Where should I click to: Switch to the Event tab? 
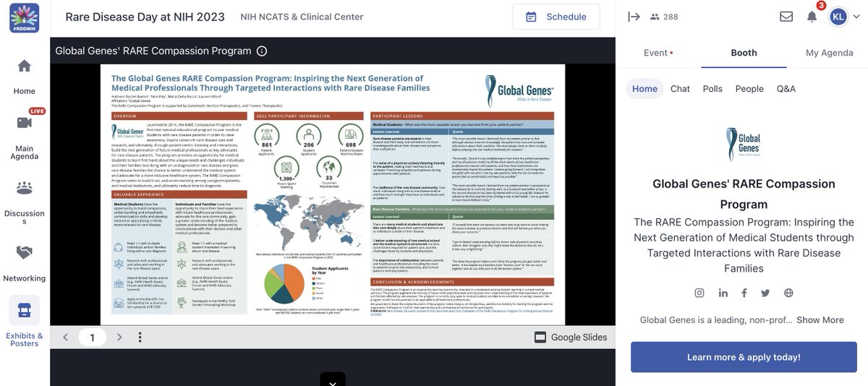[x=658, y=53]
